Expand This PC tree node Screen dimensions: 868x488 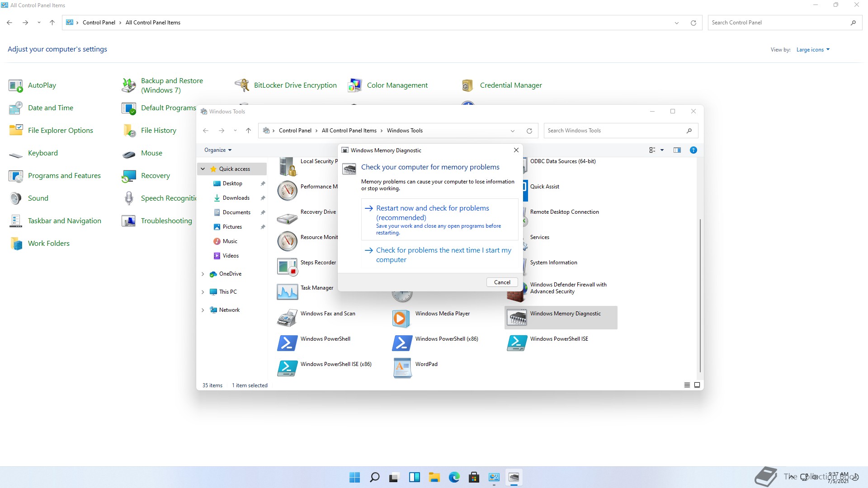[203, 292]
